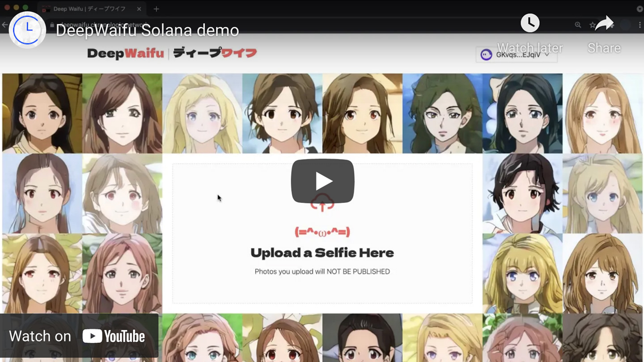Click the Photos you upload will NOT BE PUBLISHED text
The height and width of the screenshot is (362, 644).
click(322, 271)
